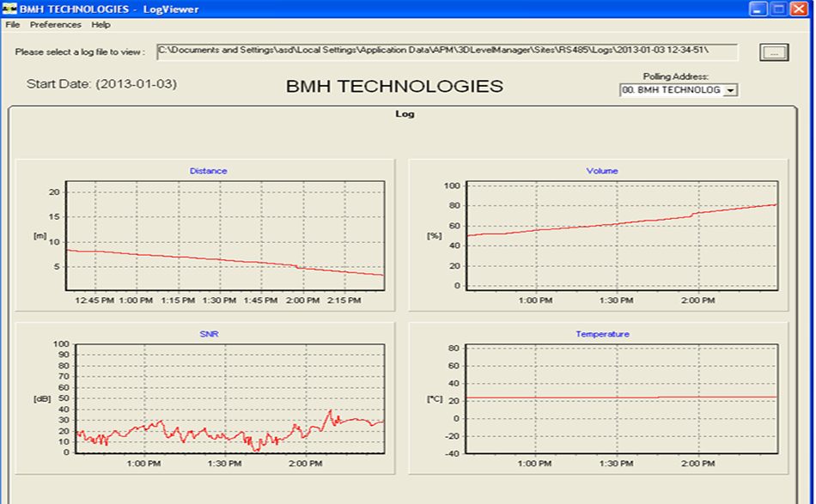Maximize the LogViewer window
This screenshot has height=504, width=816.
[x=778, y=9]
